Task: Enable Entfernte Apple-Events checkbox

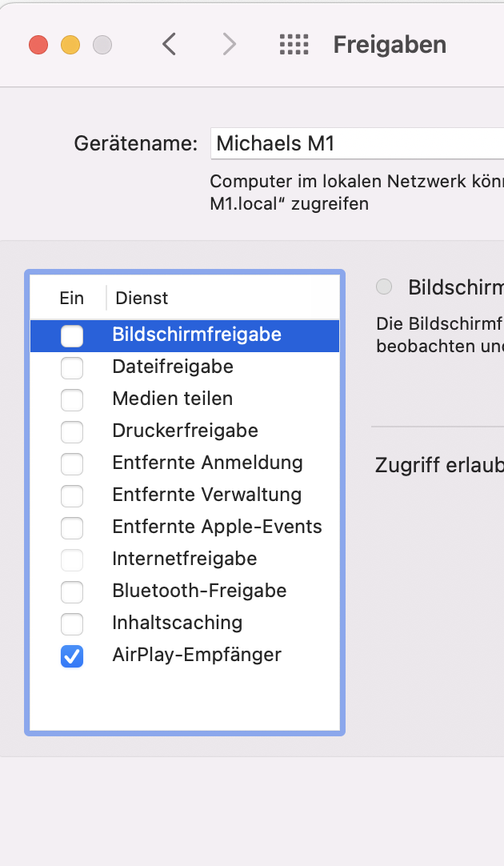Action: click(x=72, y=528)
